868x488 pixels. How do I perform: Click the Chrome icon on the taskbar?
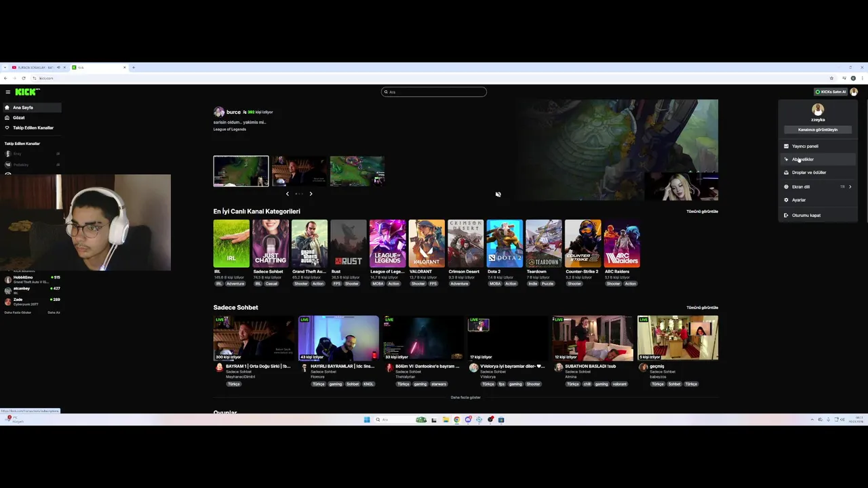coord(456,420)
